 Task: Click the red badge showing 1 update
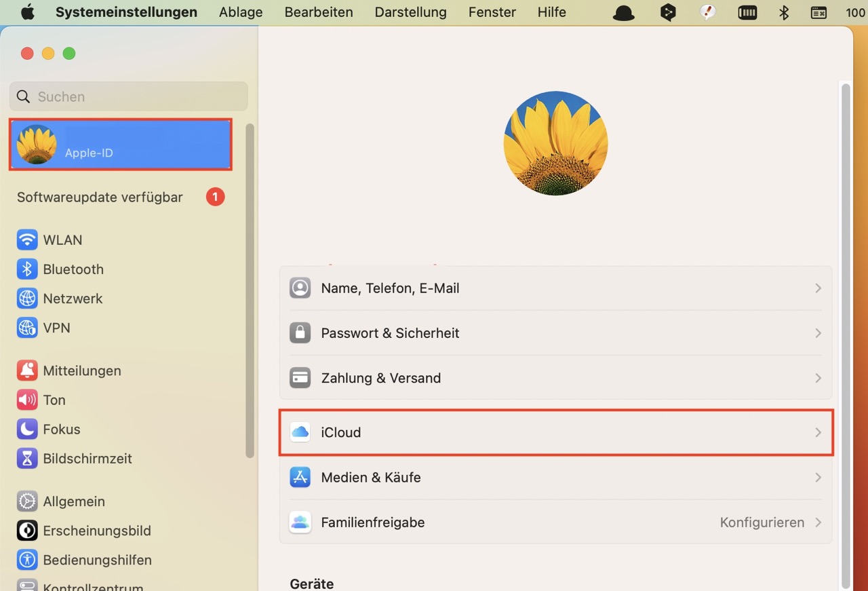215,197
